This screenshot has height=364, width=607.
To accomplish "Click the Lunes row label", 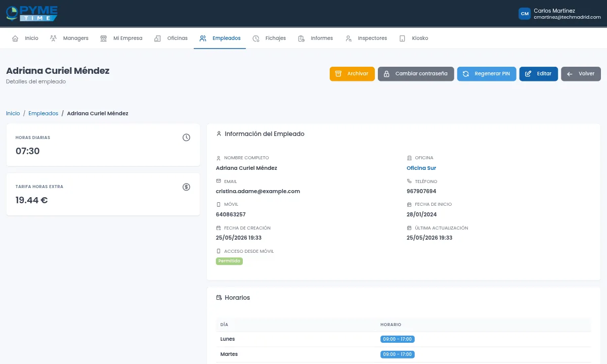I will [228, 339].
